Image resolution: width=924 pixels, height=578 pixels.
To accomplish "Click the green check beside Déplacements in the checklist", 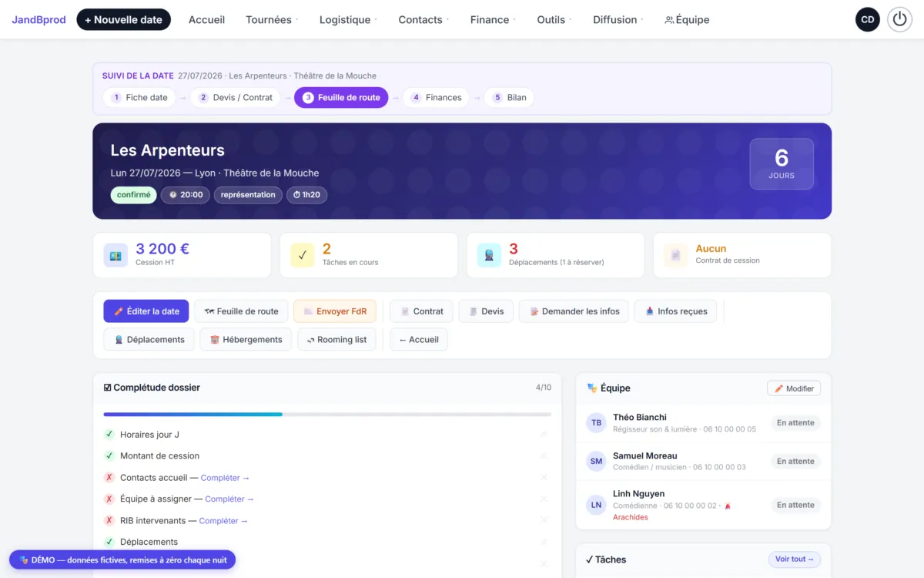I will [x=109, y=542].
